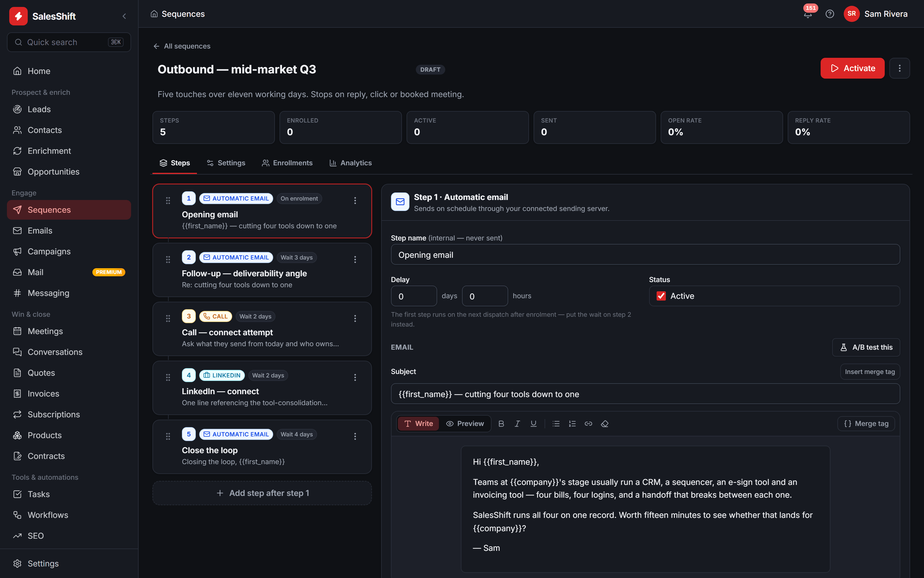Open Settings at the sidebar bottom
The width and height of the screenshot is (924, 578).
(69, 564)
